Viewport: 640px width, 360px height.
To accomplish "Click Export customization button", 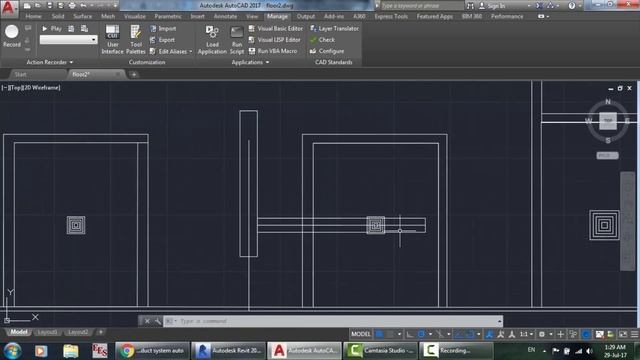I will coord(162,40).
